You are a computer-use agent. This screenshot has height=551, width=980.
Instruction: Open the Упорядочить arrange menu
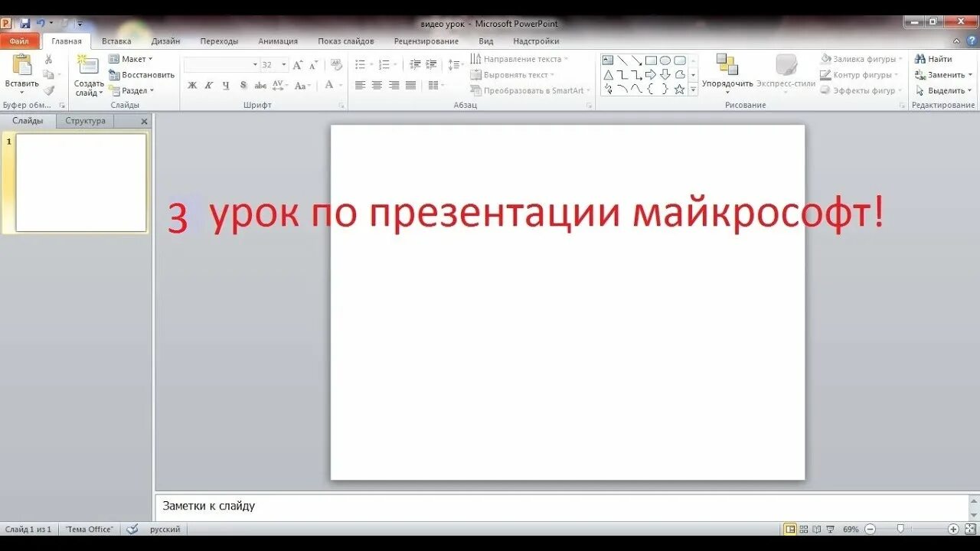click(x=727, y=74)
